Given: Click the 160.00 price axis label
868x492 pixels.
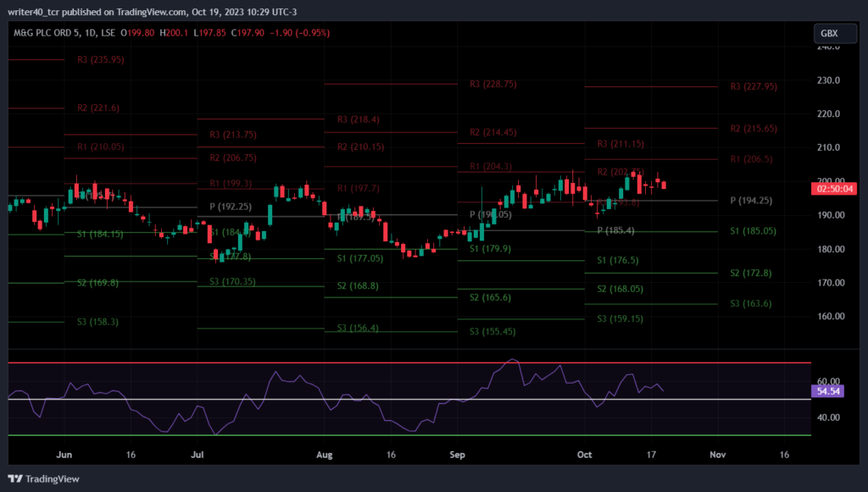Looking at the screenshot, I should coord(831,316).
